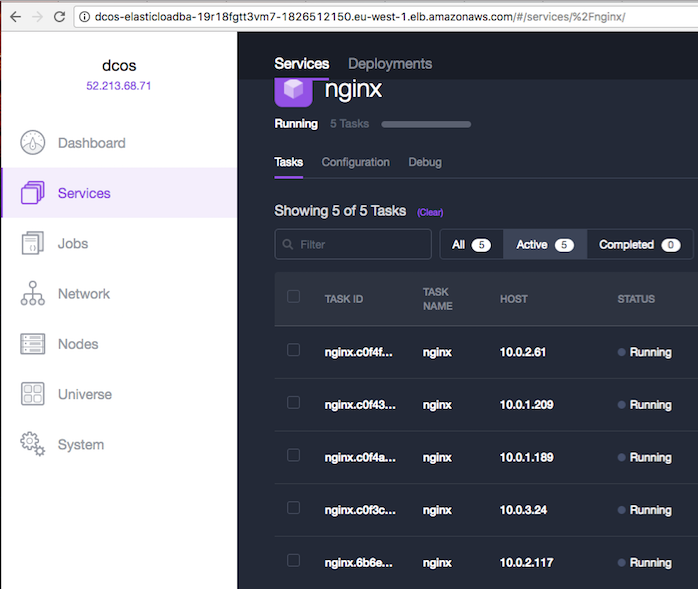Select the Tasks tab
Image resolution: width=698 pixels, height=589 pixels.
[x=288, y=162]
